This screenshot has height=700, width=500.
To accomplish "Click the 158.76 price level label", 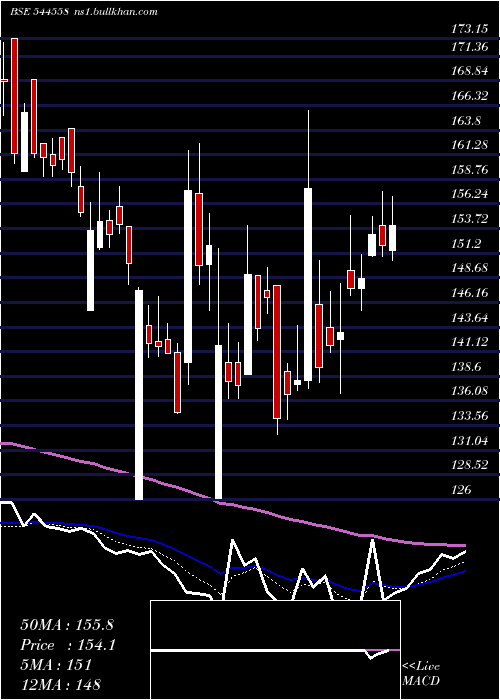I will point(469,170).
